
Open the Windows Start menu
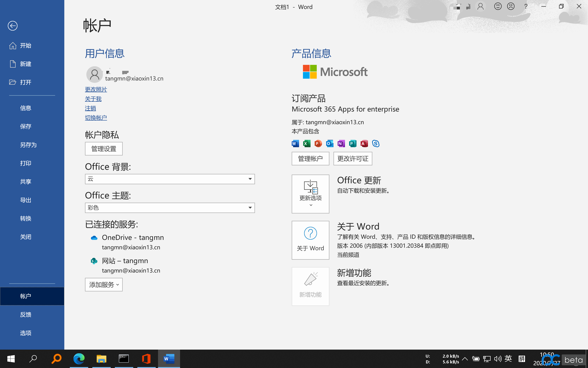(x=11, y=359)
